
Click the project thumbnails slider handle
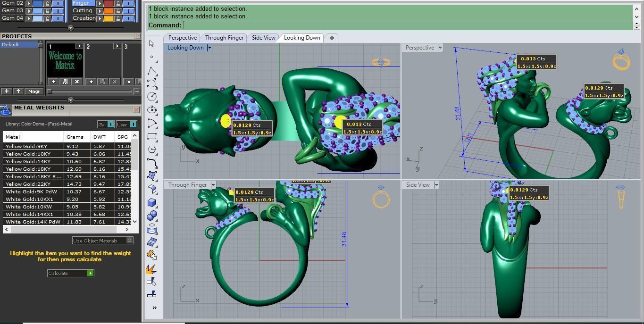[x=49, y=91]
